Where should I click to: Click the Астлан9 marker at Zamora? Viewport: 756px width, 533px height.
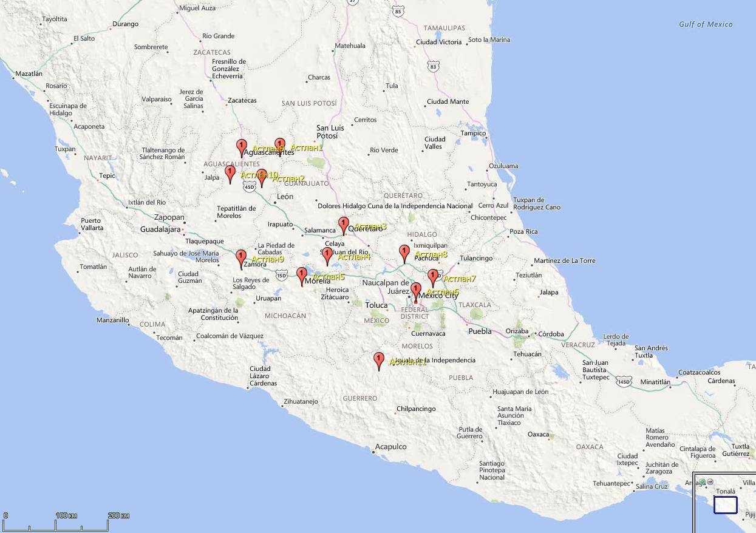tap(241, 258)
